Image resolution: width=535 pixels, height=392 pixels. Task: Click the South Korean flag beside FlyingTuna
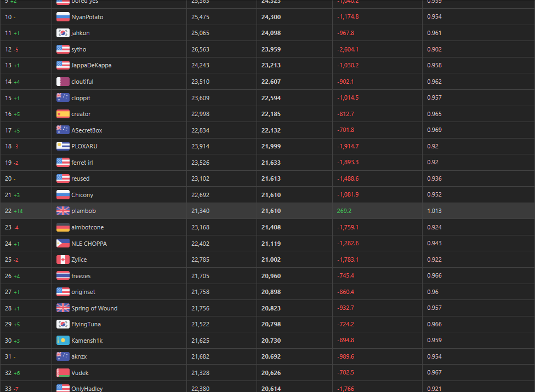pos(63,324)
